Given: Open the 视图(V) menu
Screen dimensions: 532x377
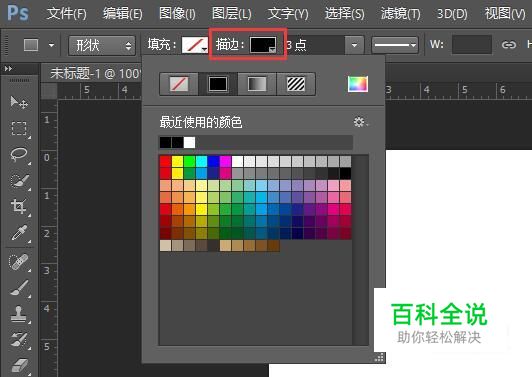Looking at the screenshot, I should tap(505, 14).
